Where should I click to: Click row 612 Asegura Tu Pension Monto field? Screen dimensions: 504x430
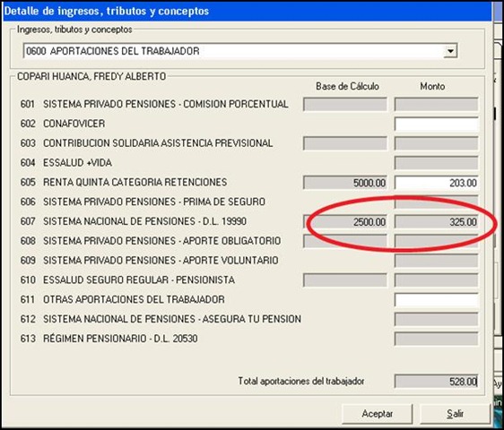point(436,320)
